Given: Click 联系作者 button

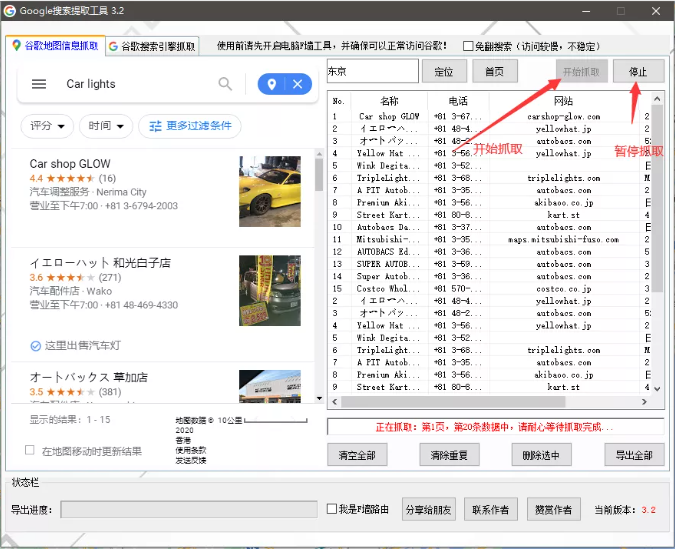Looking at the screenshot, I should pyautogui.click(x=491, y=510).
